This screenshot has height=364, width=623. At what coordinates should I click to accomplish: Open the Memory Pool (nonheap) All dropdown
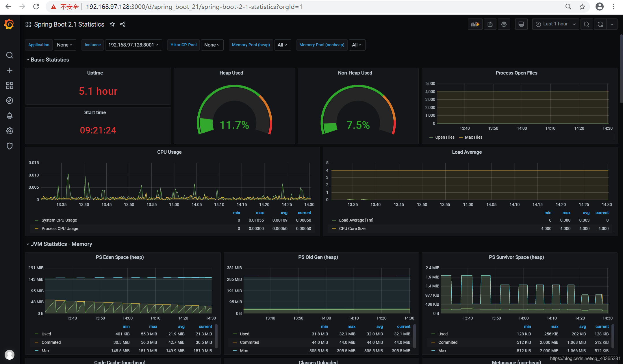(x=357, y=45)
